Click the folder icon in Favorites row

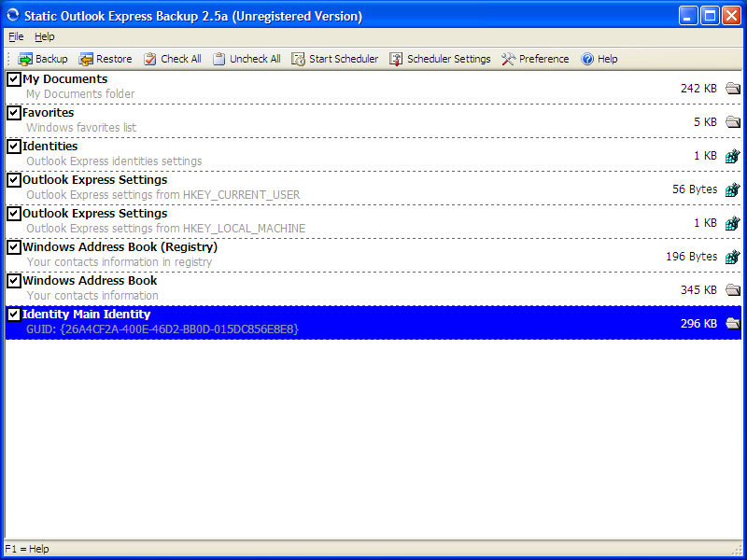point(733,122)
